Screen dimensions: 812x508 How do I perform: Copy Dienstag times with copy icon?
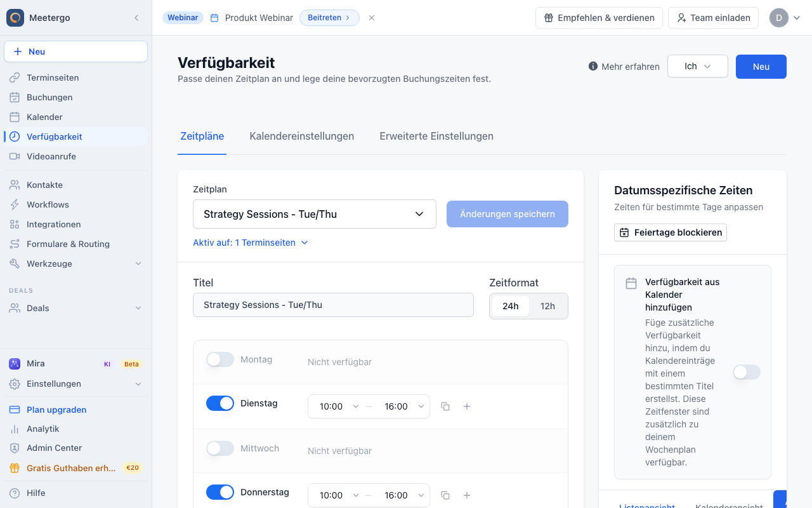click(445, 406)
